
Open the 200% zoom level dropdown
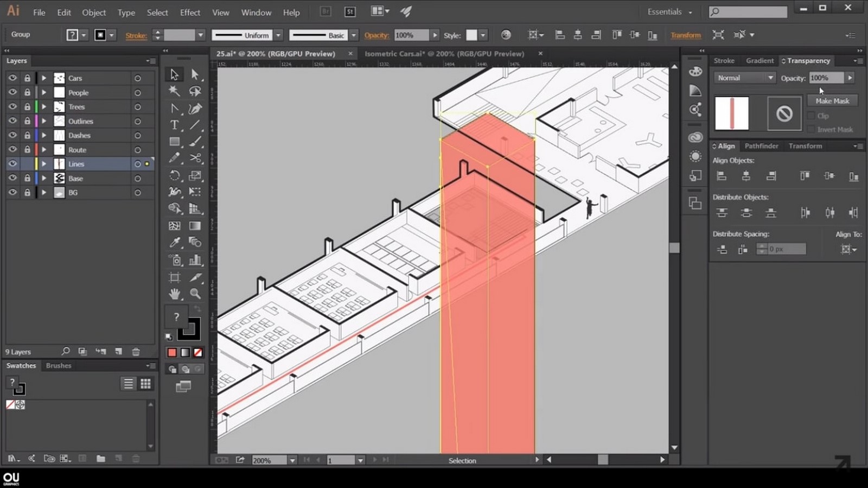292,460
